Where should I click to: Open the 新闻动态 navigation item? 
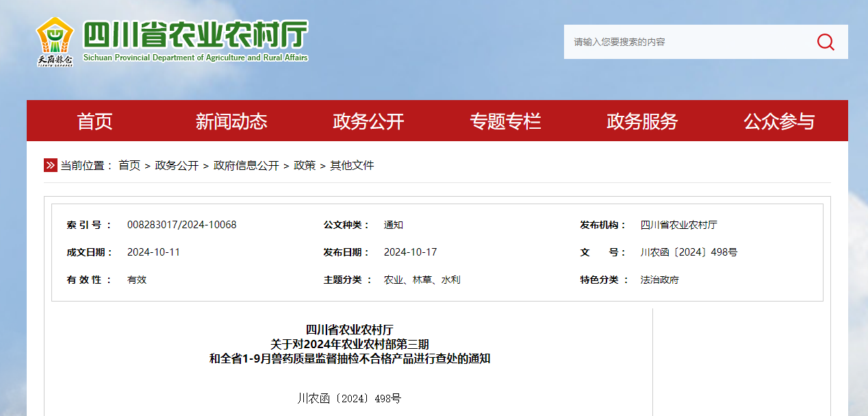(231, 121)
